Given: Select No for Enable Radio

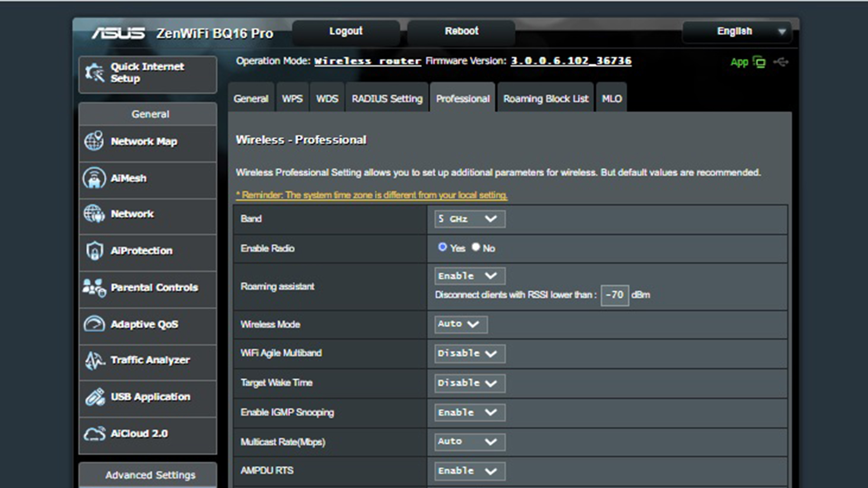Looking at the screenshot, I should (476, 247).
